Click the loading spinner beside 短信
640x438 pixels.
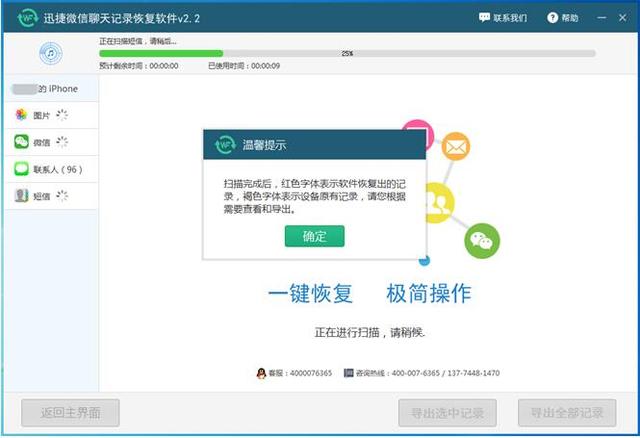click(62, 196)
